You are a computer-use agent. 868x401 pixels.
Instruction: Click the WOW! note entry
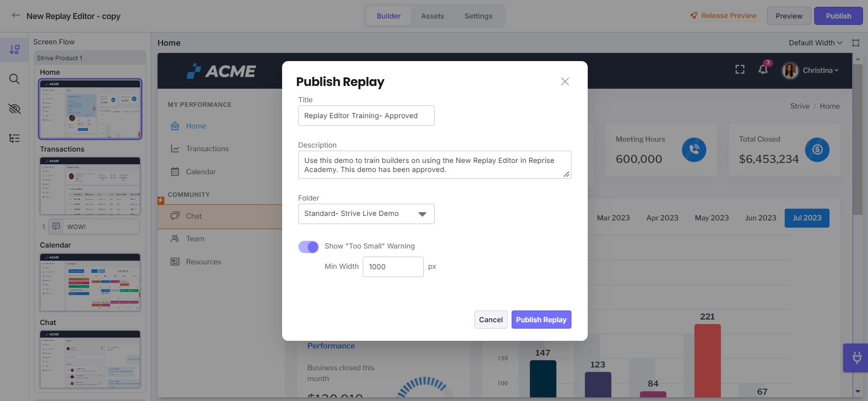tap(94, 227)
